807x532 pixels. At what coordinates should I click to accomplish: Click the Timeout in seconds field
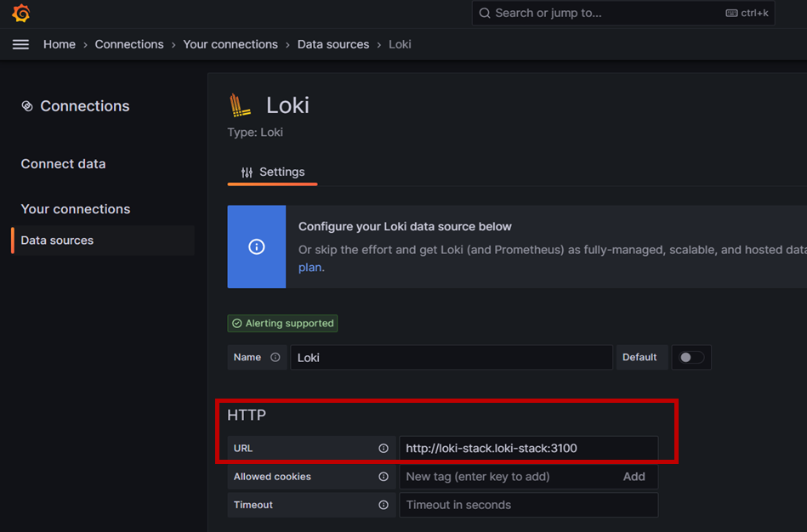[529, 505]
